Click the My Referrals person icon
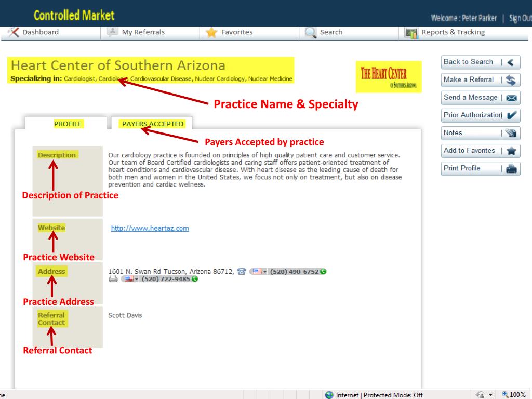 point(112,32)
